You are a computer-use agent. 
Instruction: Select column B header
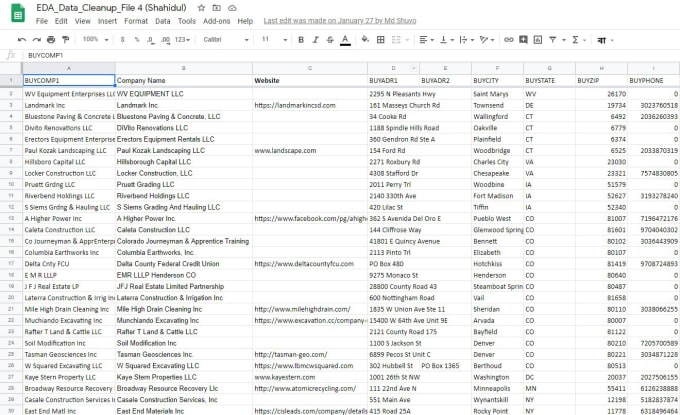coord(184,68)
